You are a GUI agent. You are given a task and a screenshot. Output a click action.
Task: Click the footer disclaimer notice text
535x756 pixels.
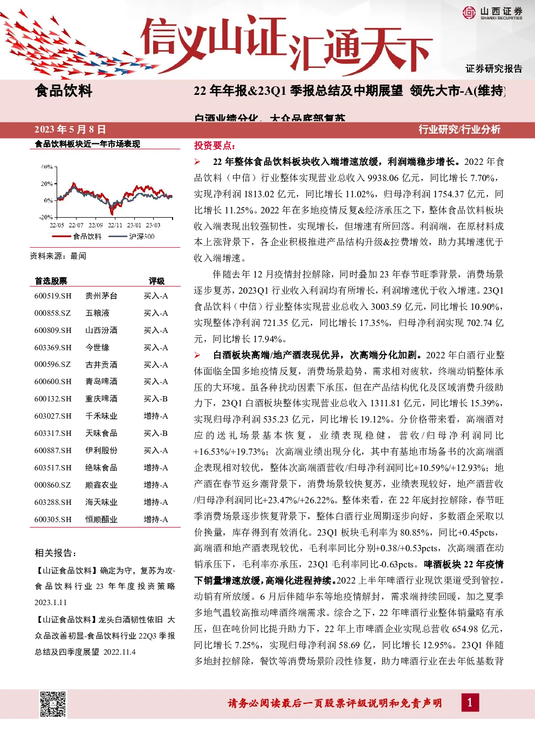point(334,703)
